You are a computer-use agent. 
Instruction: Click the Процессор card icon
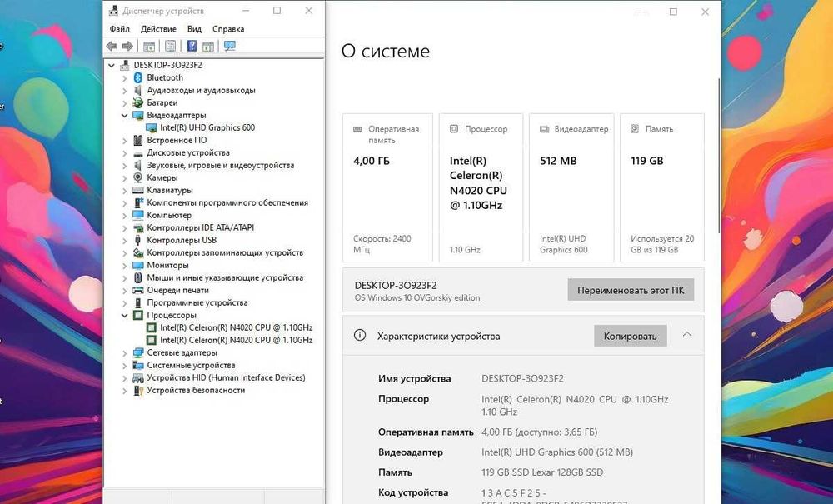[x=454, y=128]
